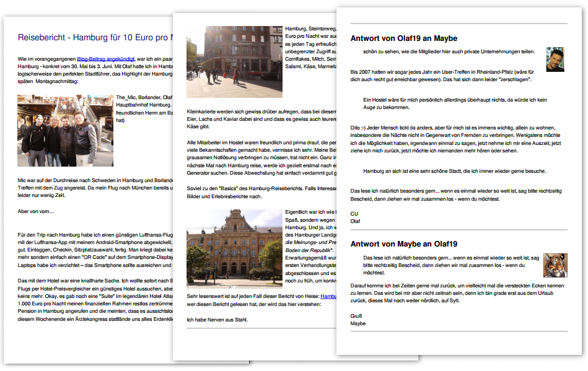Click the paragraph starting 'Alle Mitarbeiter im Hostel'
This screenshot has width=588, height=371.
click(x=261, y=158)
